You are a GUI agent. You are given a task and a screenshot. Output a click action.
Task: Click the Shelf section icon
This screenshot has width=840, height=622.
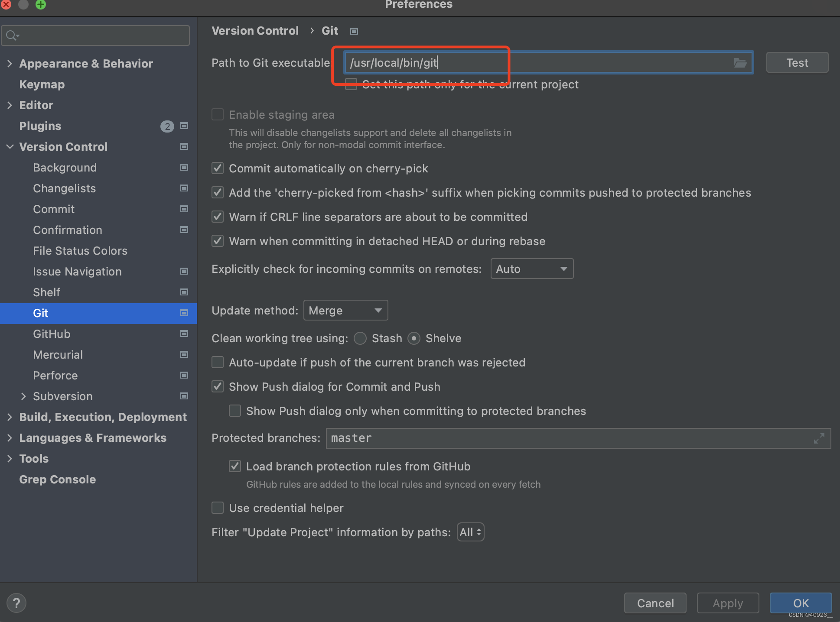pos(185,292)
